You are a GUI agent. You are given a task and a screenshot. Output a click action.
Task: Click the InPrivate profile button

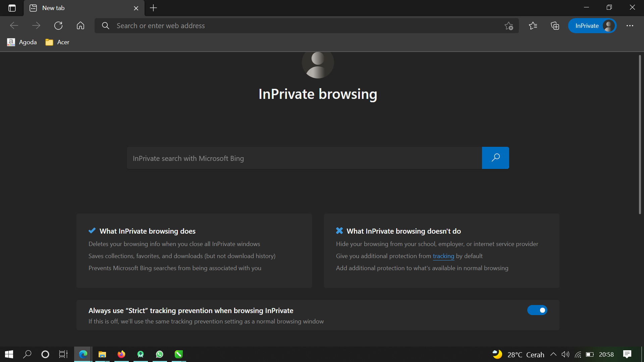592,25
